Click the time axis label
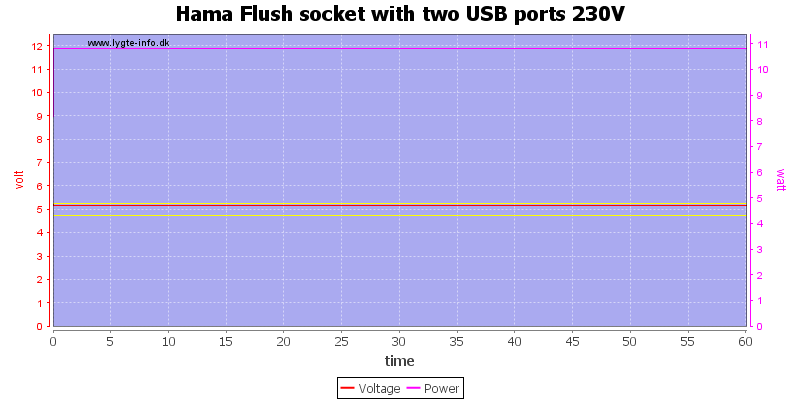Viewport: 800px width, 400px height. [x=399, y=361]
